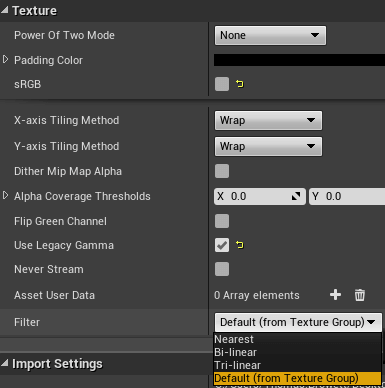
Task: Empty the Asset User Data array with trash icon
Action: [x=360, y=295]
